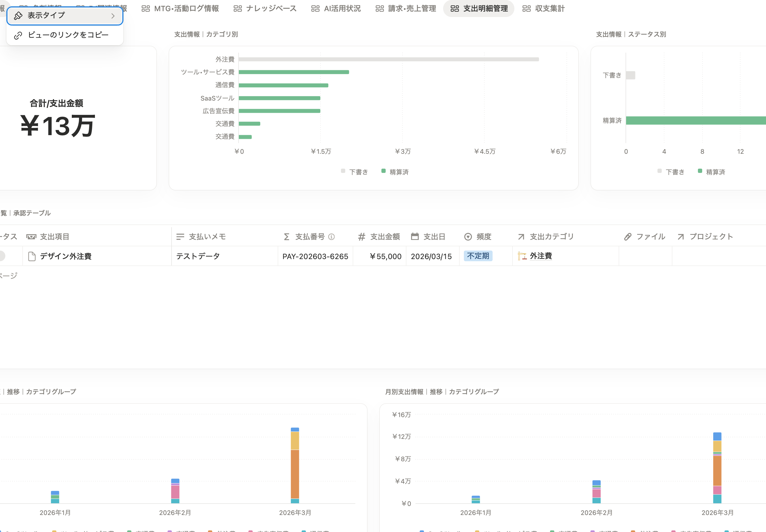Go to the 収支集計 tab
Image resolution: width=766 pixels, height=532 pixels.
(543, 8)
